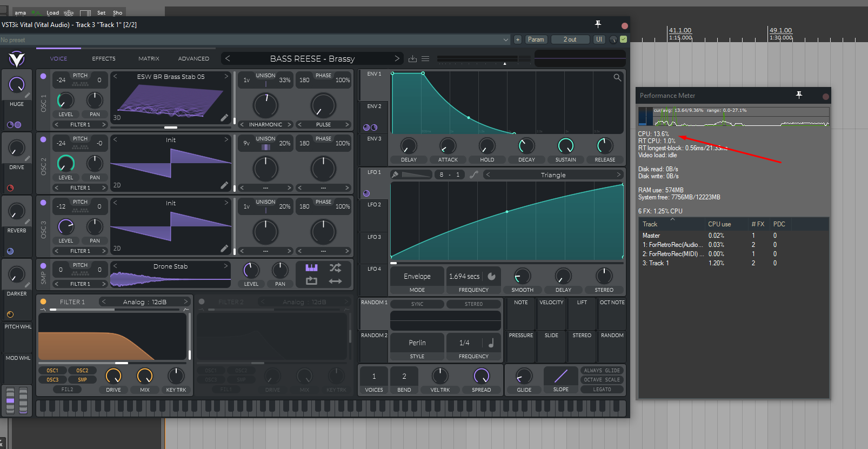This screenshot has height=449, width=868.
Task: Open LFO 1 Envelope mode selector
Action: click(417, 276)
